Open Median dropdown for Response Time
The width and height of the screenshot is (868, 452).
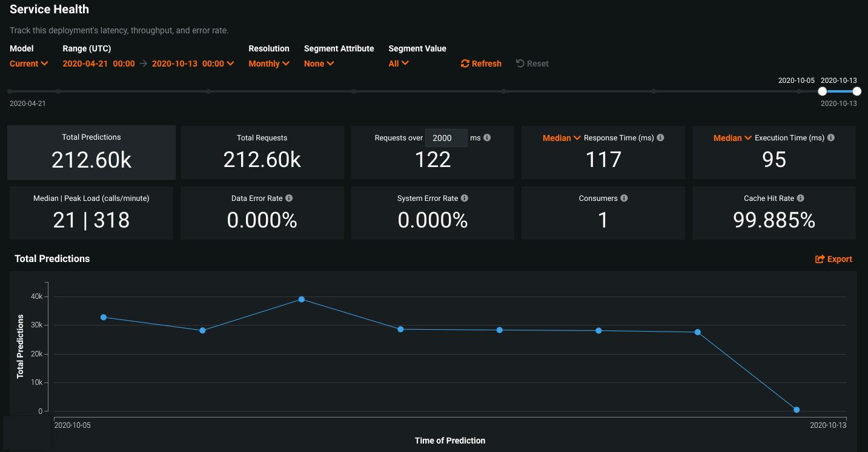(x=561, y=138)
